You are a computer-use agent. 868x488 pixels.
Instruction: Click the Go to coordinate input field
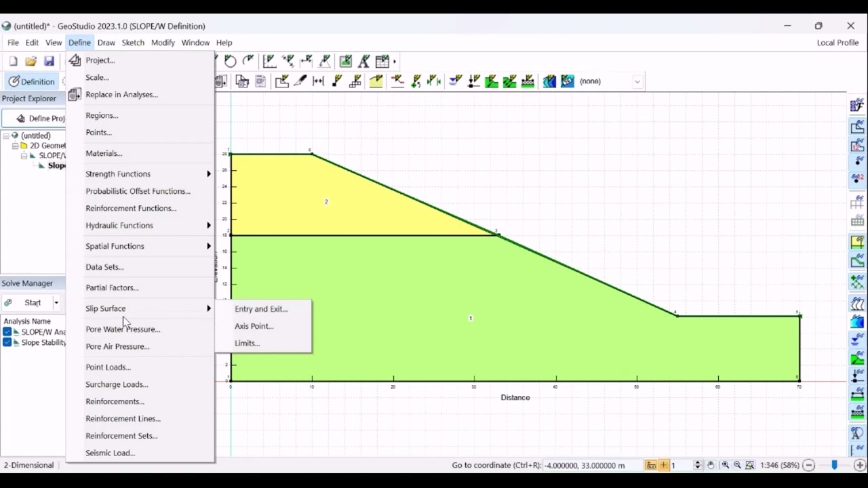592,466
